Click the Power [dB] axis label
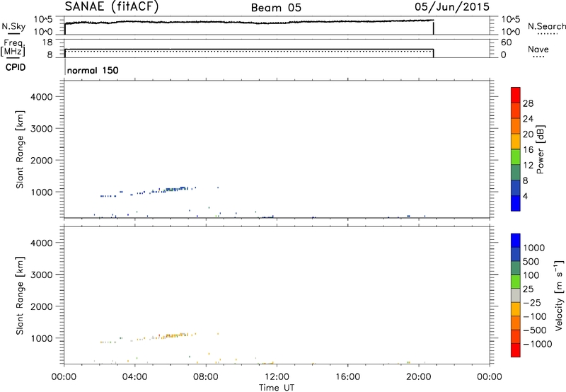Screen dimensions: 566x392 pos(540,149)
